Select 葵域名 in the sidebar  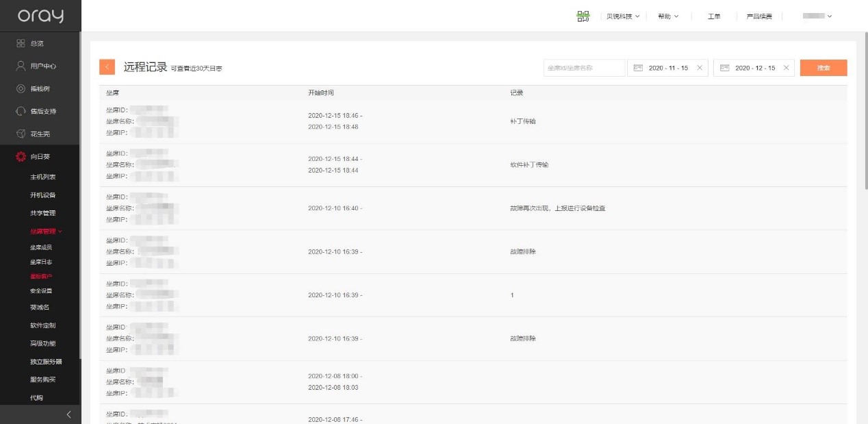(x=40, y=307)
